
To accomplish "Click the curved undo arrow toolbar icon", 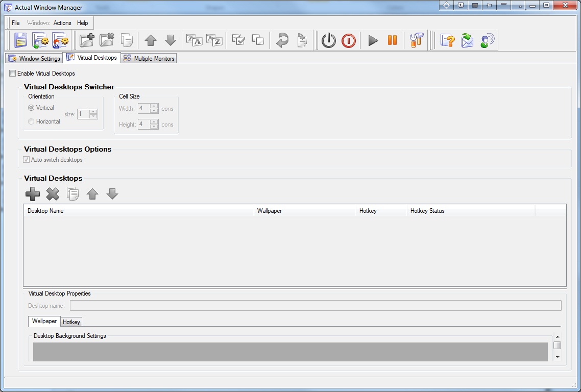I will [282, 40].
